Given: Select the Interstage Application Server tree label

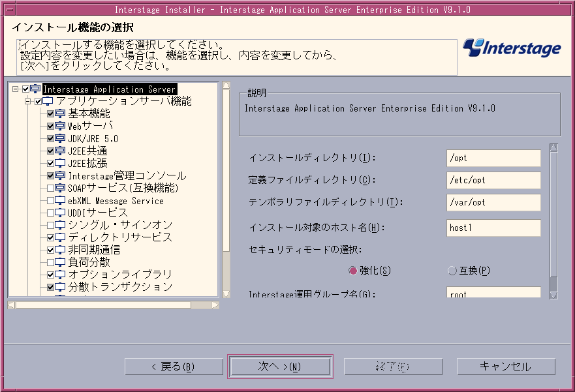Looking at the screenshot, I should pos(110,89).
